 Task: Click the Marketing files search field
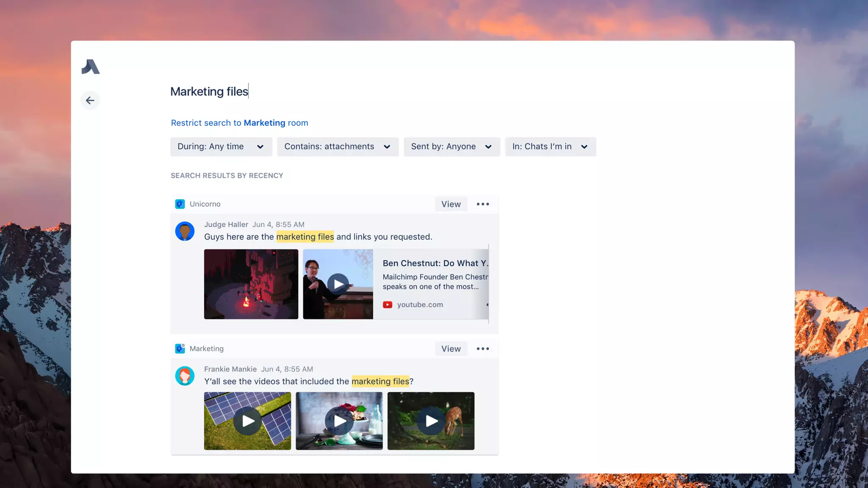click(x=209, y=91)
